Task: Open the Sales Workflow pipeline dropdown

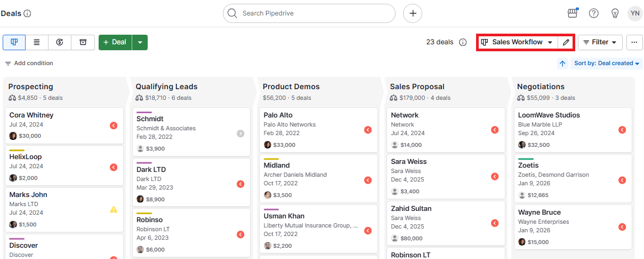Action: (x=517, y=42)
